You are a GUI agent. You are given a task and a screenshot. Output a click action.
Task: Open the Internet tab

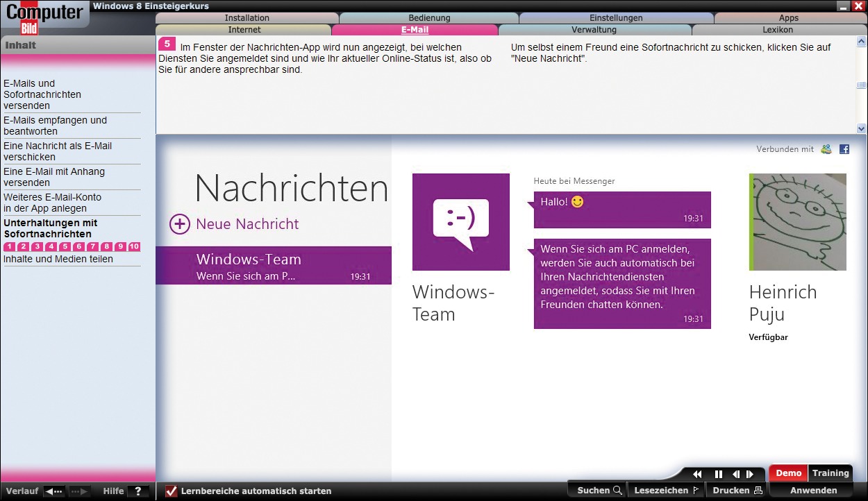[x=244, y=30]
